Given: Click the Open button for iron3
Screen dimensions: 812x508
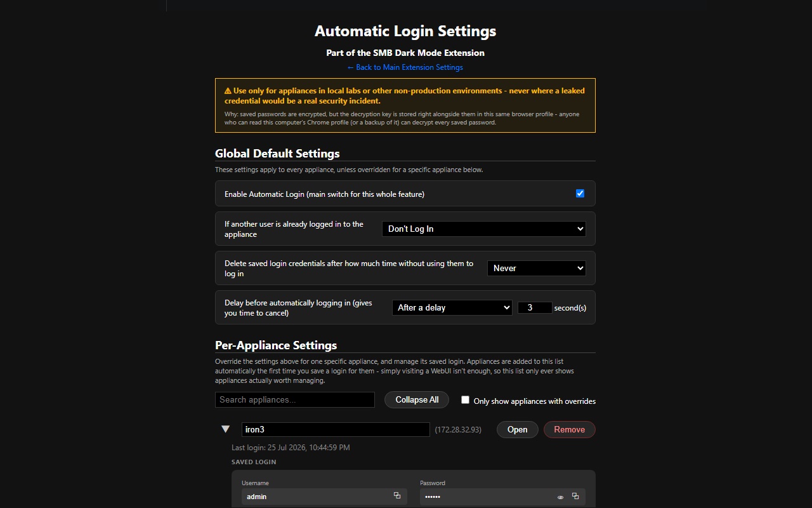Looking at the screenshot, I should (x=517, y=429).
